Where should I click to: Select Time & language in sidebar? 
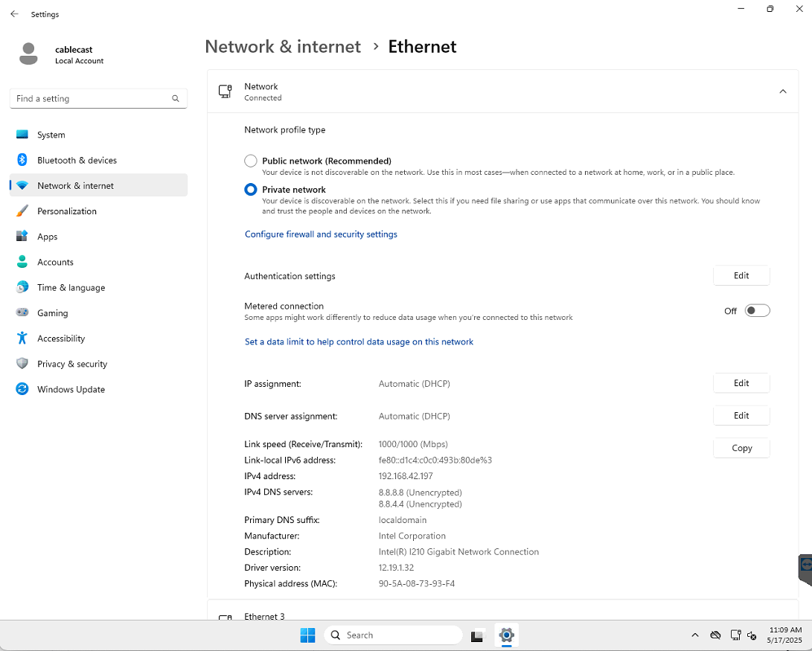point(71,287)
